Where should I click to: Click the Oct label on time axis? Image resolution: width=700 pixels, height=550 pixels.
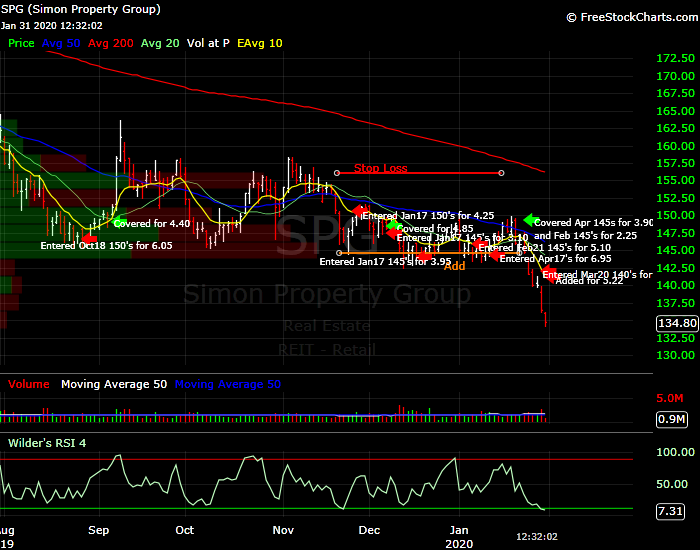184,530
